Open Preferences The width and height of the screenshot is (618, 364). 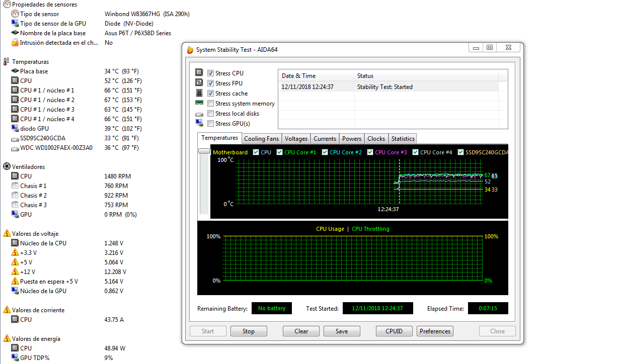coord(435,331)
